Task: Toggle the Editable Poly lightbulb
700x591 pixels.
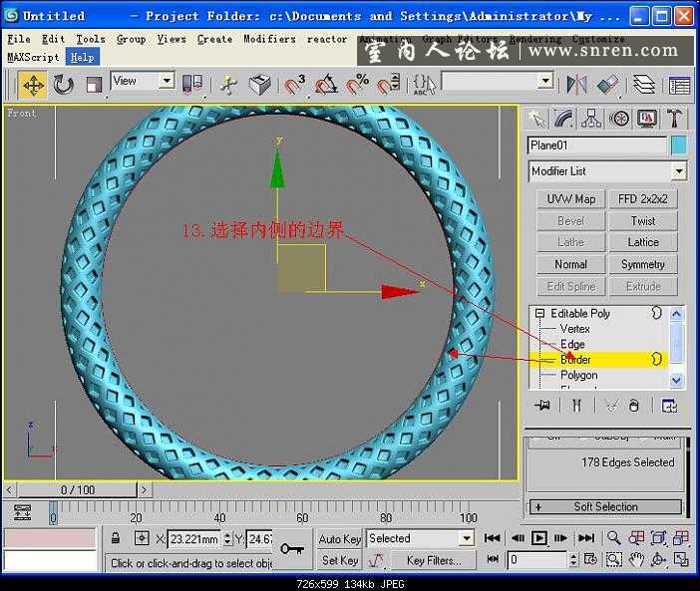Action: [657, 313]
